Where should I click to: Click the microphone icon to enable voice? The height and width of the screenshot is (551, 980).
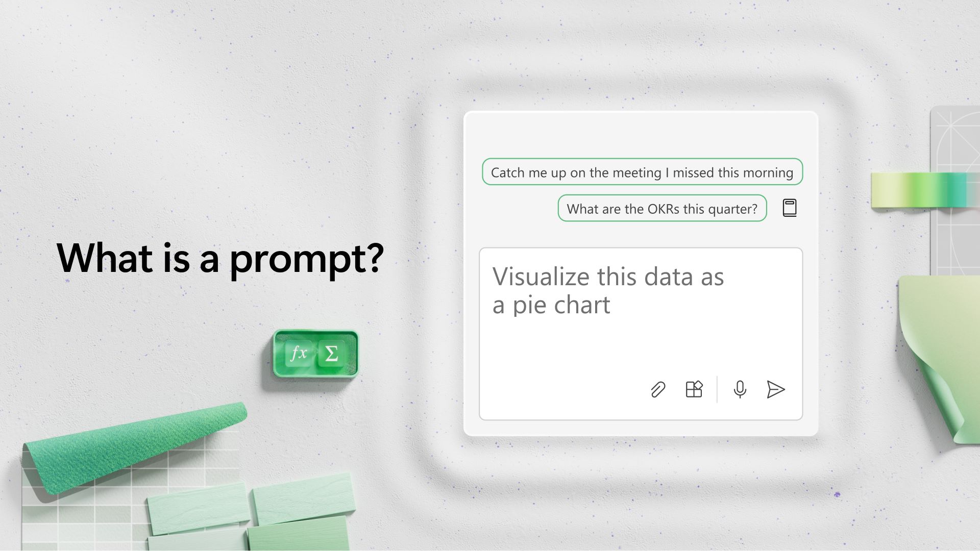pos(739,389)
